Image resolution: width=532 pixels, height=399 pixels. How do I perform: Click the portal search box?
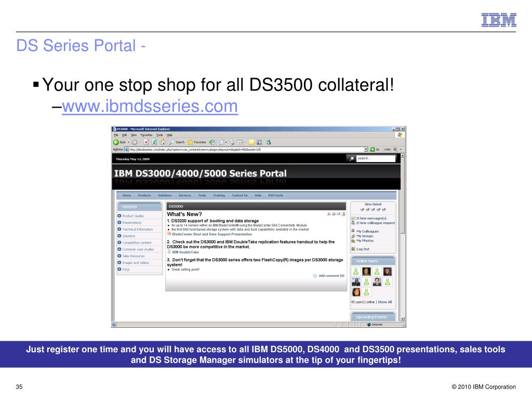coord(376,158)
